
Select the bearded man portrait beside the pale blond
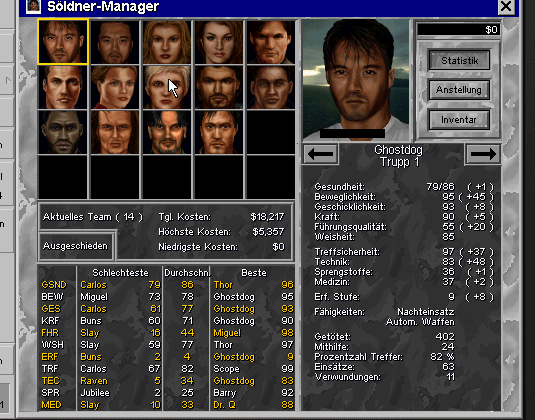(219, 87)
